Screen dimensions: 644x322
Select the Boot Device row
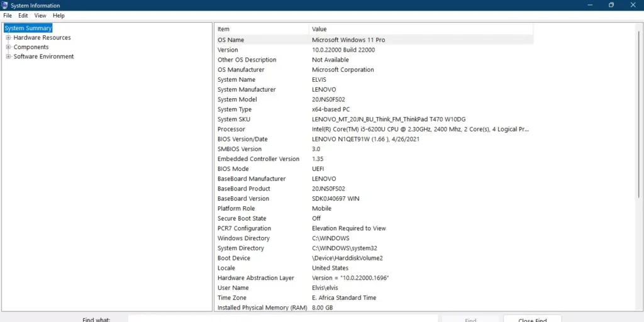point(374,258)
